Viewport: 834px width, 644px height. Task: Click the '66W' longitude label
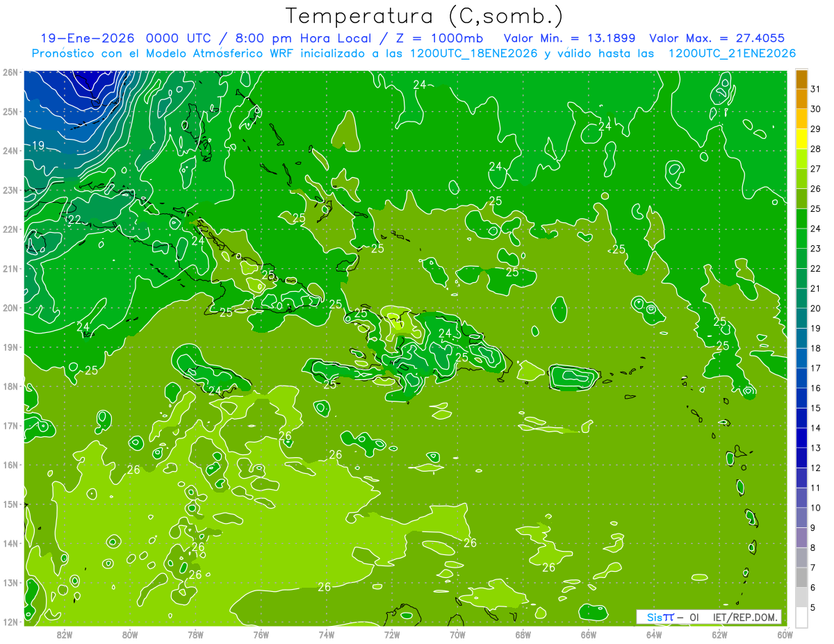point(589,634)
